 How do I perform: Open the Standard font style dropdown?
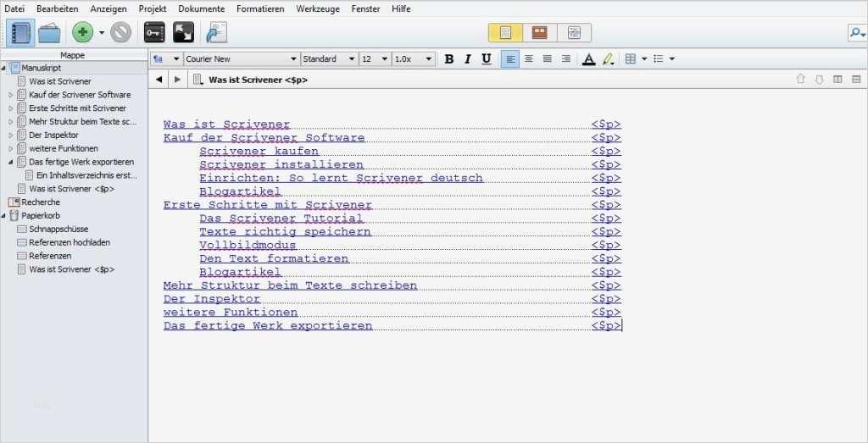(x=330, y=58)
